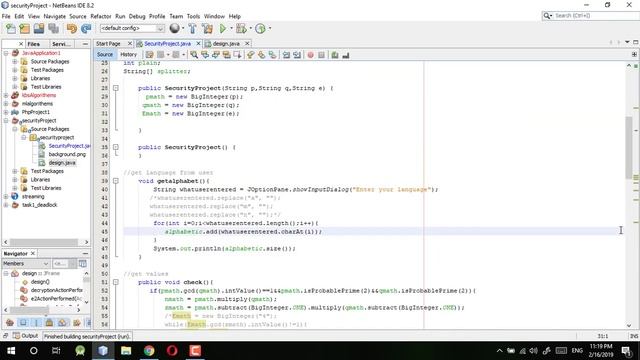Screen dimensions: 640x360
Task: Click the New File toolbar icon
Action: pyautogui.click(x=11, y=28)
